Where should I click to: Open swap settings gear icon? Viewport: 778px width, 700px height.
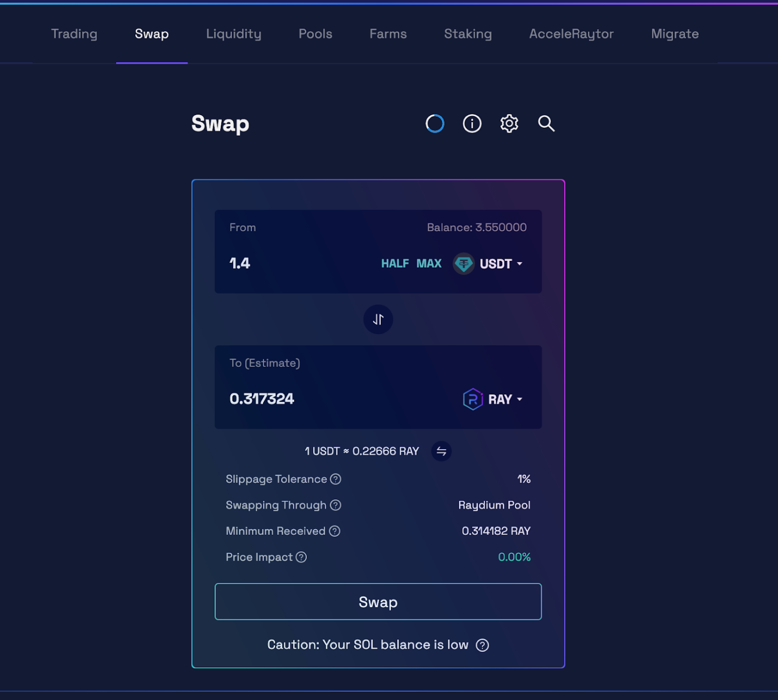coord(509,124)
